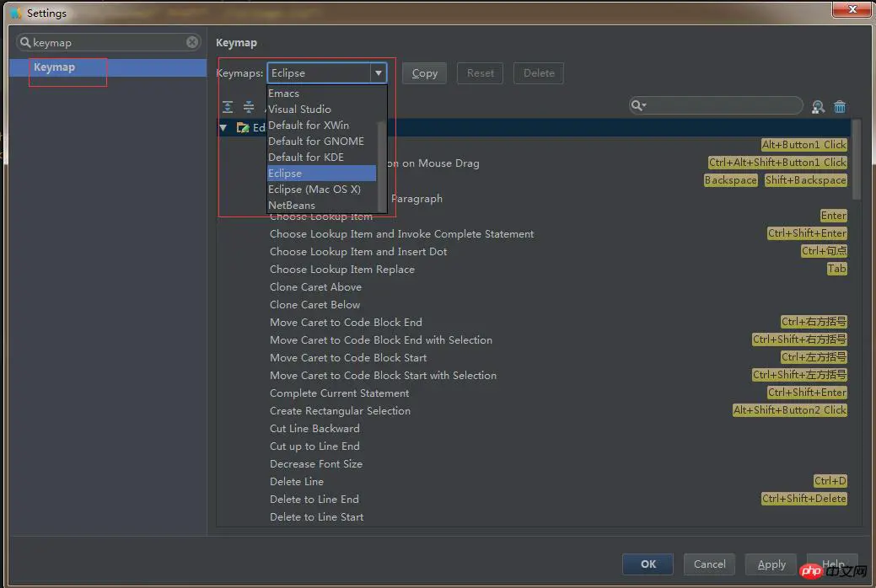
Task: Select Delete Line action
Action: click(x=296, y=481)
